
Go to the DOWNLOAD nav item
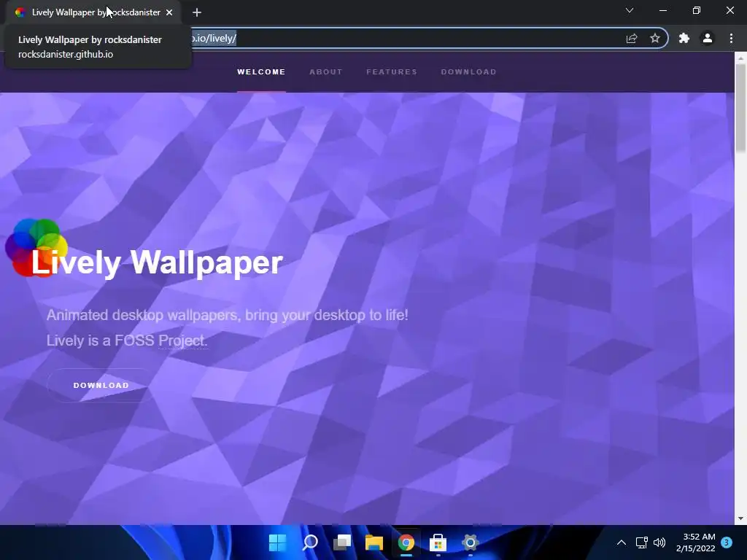469,72
